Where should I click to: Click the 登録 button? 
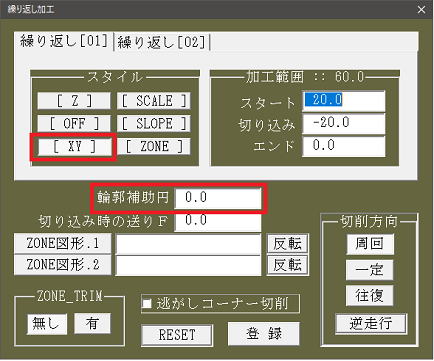pyautogui.click(x=264, y=333)
